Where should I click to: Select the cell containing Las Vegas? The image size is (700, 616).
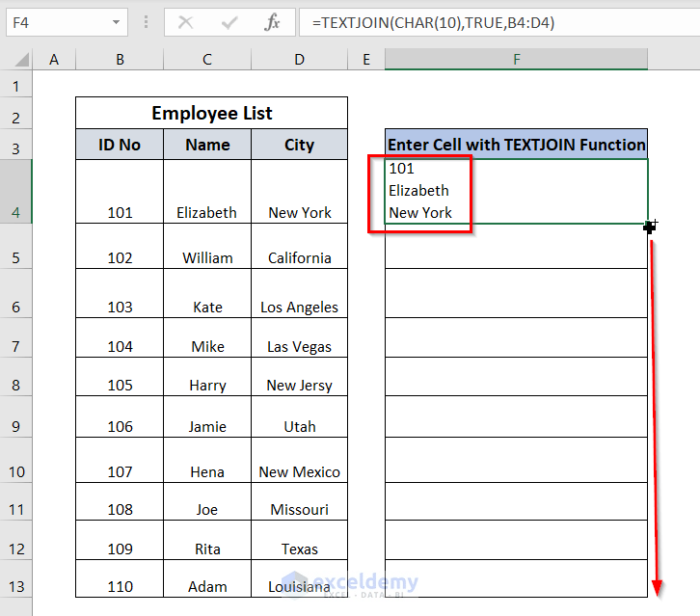point(299,337)
